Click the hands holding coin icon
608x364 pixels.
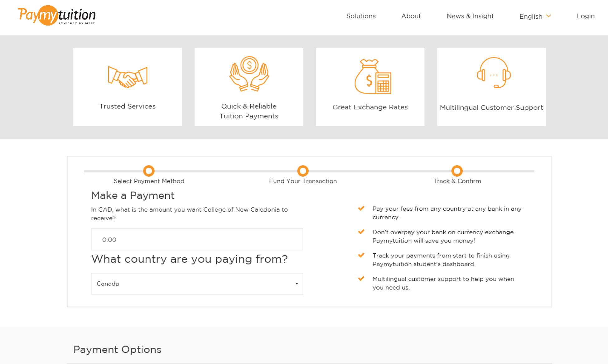coord(249,74)
